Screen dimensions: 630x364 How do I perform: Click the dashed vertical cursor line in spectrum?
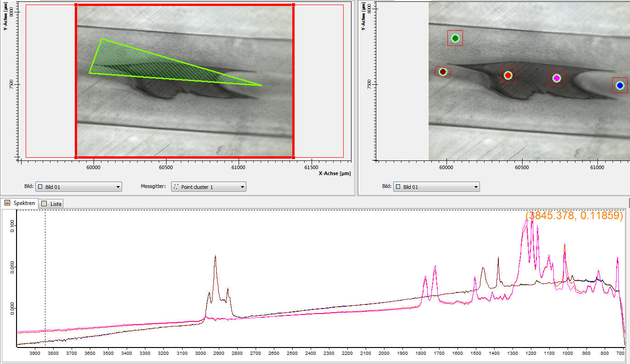click(45, 275)
